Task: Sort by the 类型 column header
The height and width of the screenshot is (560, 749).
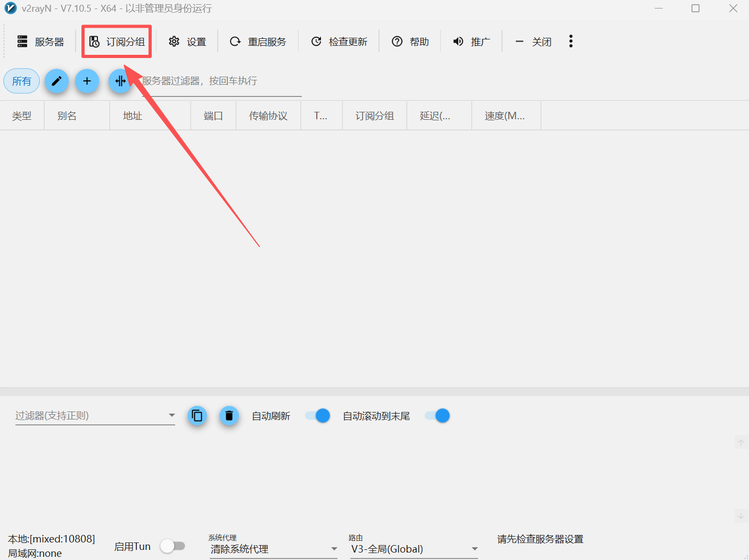Action: [22, 116]
